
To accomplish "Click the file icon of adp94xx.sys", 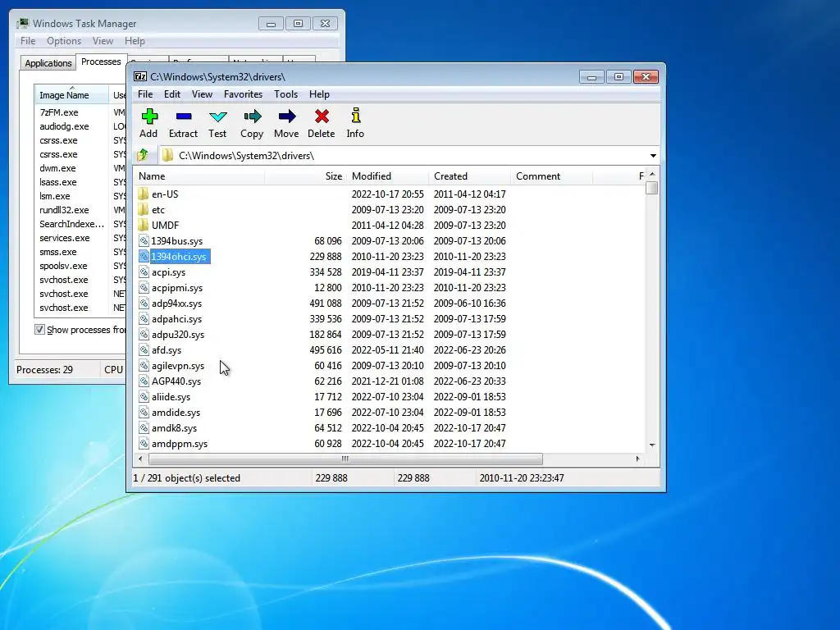I will 144,303.
